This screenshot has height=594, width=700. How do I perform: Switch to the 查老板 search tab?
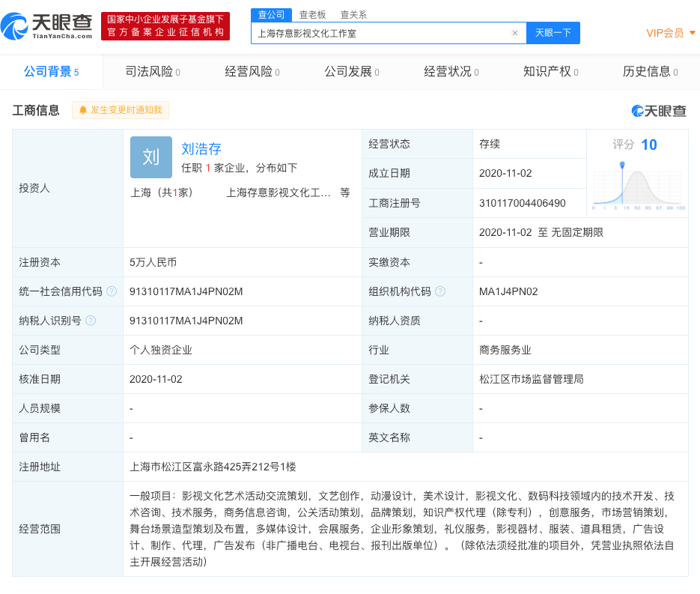point(312,15)
